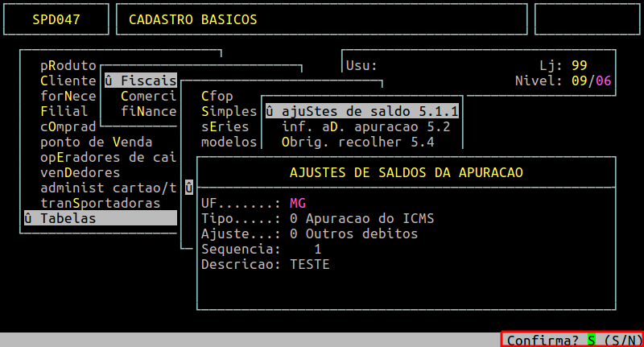Viewport: 644px width, 347px height.
Task: Select the pRoduto menu entry
Action: [68, 66]
